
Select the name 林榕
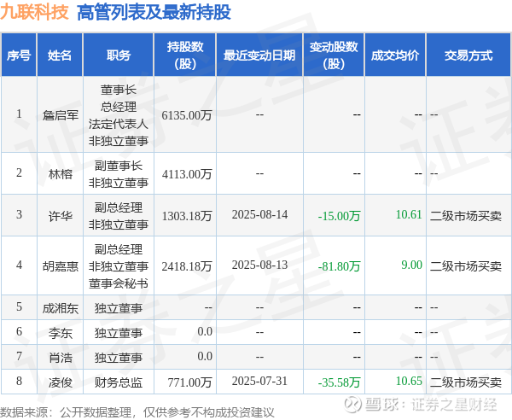(x=61, y=174)
